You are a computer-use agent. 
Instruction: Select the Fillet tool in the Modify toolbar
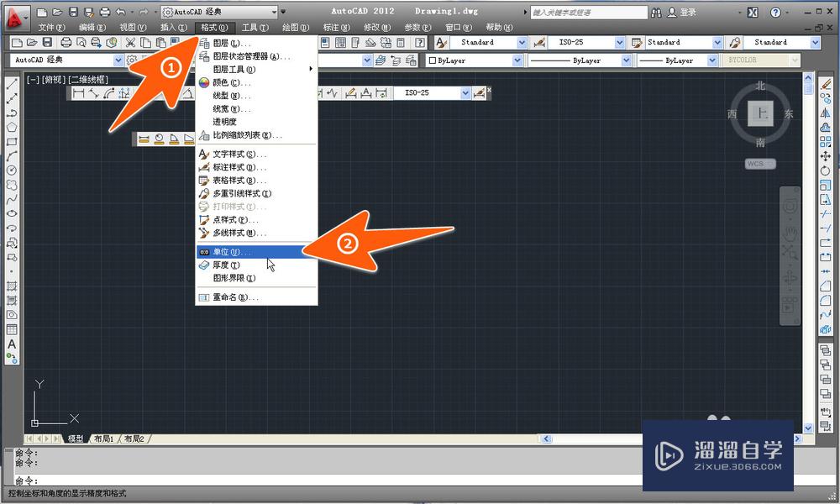pos(825,301)
